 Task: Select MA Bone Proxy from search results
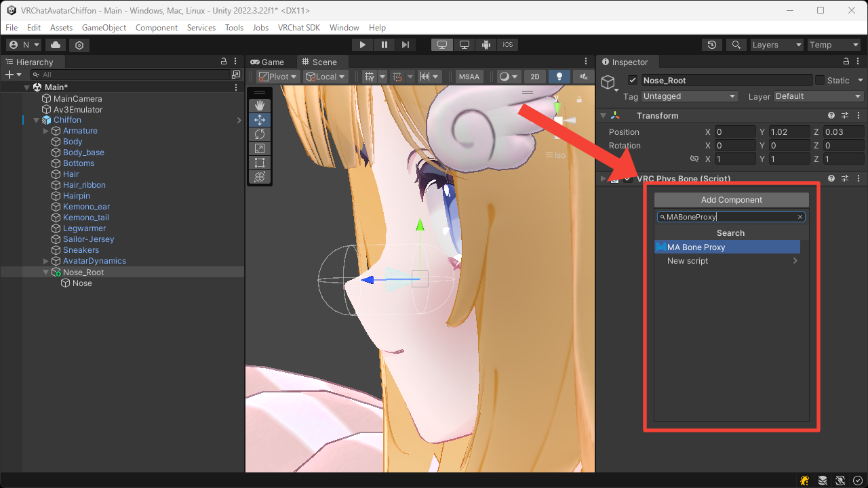(x=727, y=247)
